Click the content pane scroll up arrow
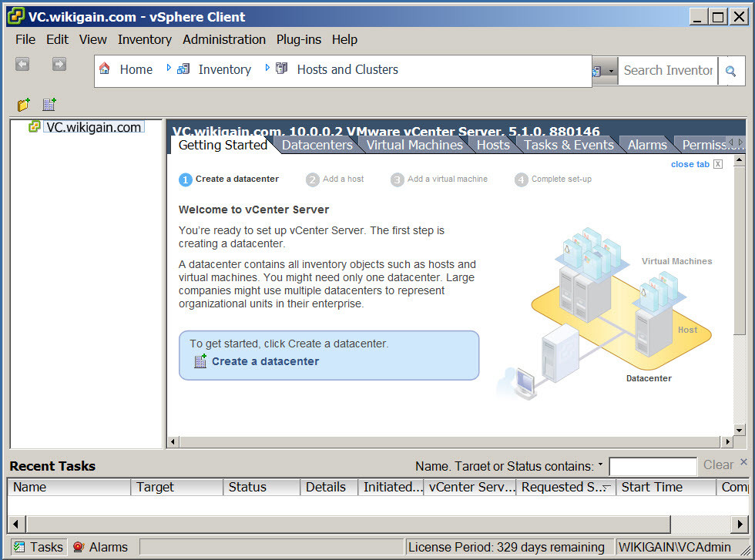755x560 pixels. click(x=739, y=160)
